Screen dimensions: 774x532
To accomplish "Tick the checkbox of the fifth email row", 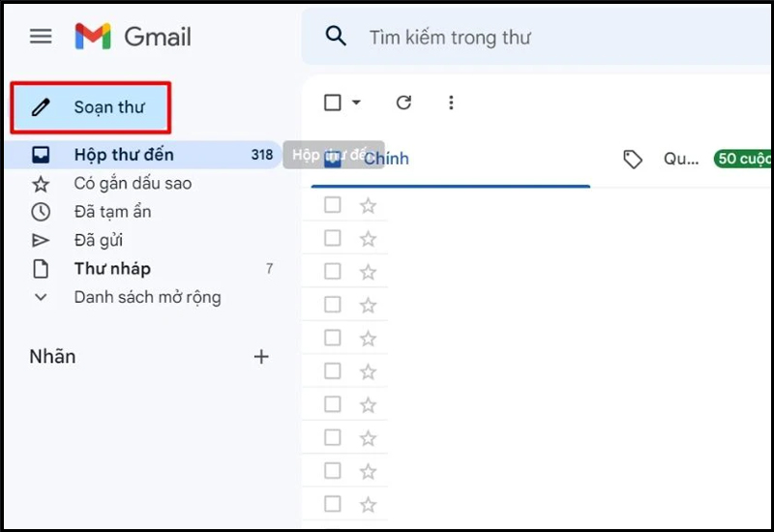I will click(333, 338).
